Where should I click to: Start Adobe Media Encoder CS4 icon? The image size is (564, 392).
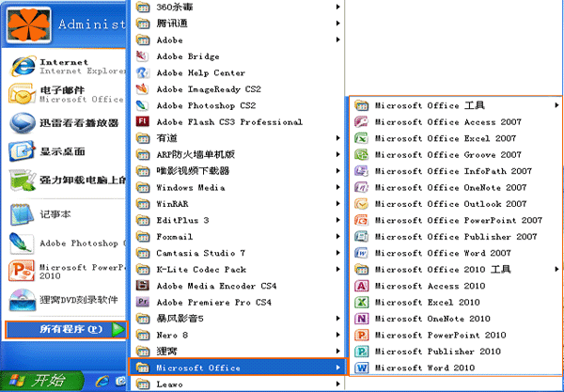point(143,286)
